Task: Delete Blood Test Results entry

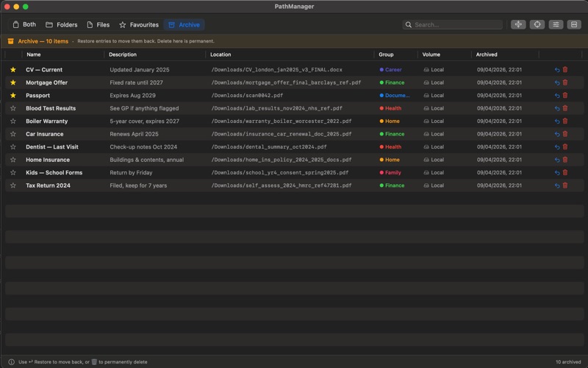Action: 565,108
